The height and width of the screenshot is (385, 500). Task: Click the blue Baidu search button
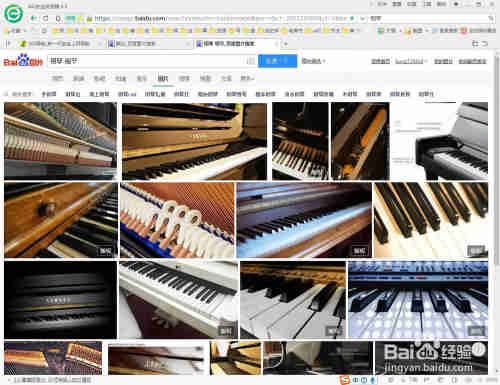(277, 61)
